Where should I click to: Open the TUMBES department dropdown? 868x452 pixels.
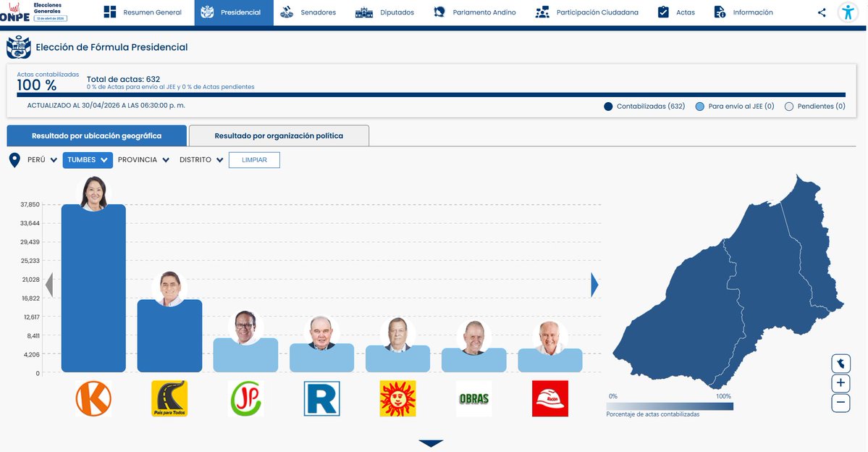(x=88, y=159)
